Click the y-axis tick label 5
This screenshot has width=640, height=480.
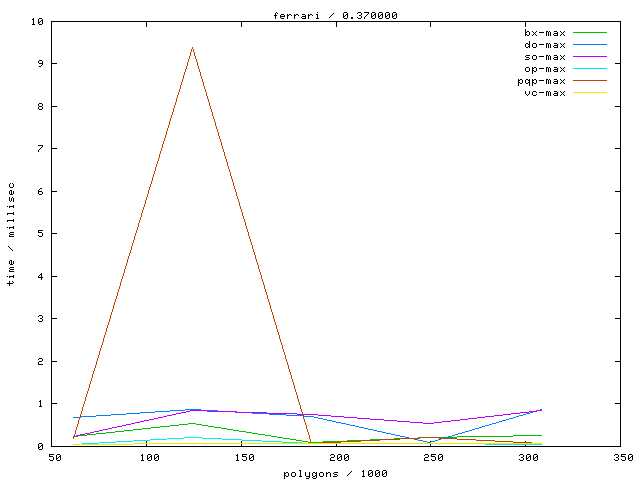[40, 234]
